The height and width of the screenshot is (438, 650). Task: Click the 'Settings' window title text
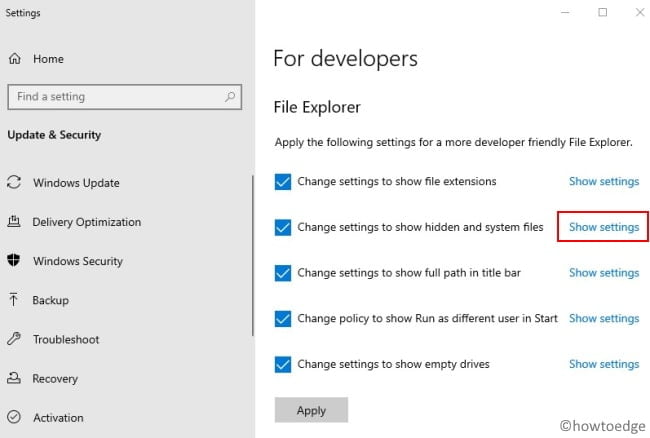click(x=23, y=13)
